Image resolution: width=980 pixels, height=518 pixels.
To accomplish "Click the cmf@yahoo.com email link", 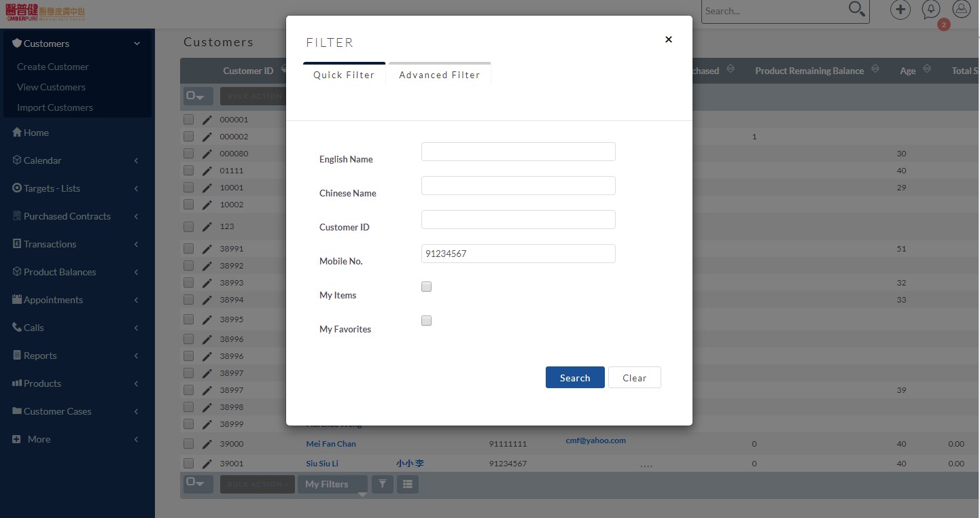I will coord(596,441).
